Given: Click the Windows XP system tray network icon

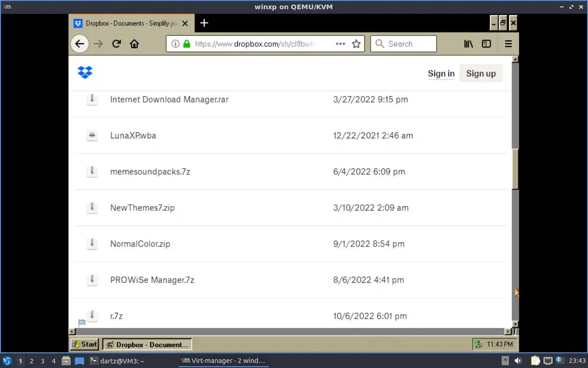Looking at the screenshot, I should tap(479, 344).
